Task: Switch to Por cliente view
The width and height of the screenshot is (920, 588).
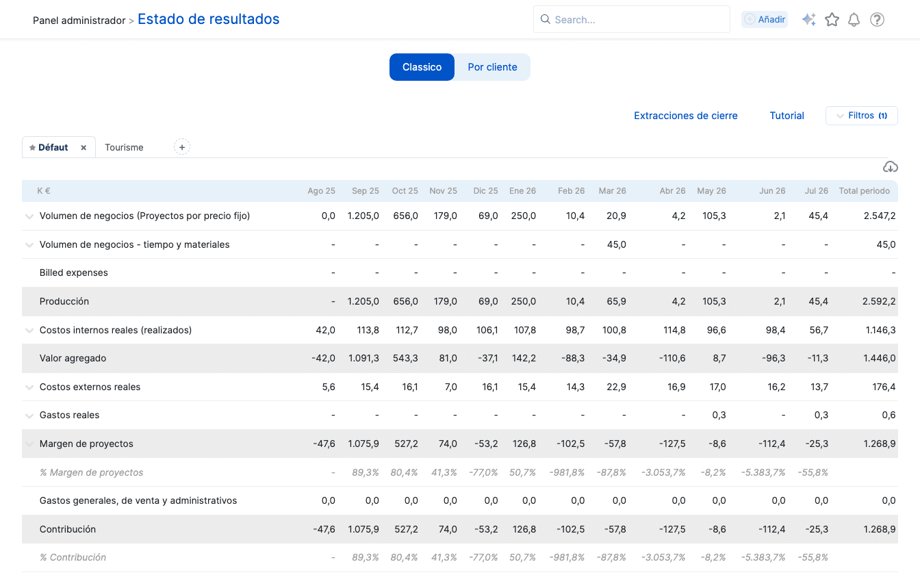Action: pos(492,67)
